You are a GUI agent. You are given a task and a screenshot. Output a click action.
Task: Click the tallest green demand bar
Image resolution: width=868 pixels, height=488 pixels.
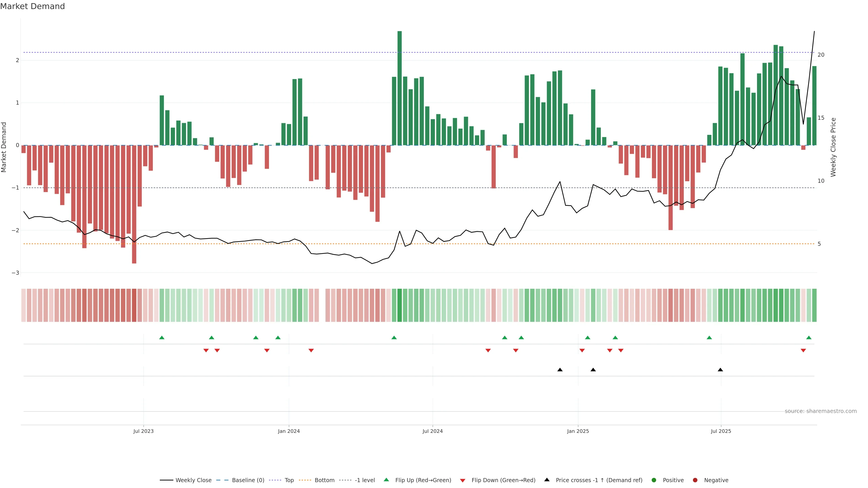pyautogui.click(x=400, y=88)
